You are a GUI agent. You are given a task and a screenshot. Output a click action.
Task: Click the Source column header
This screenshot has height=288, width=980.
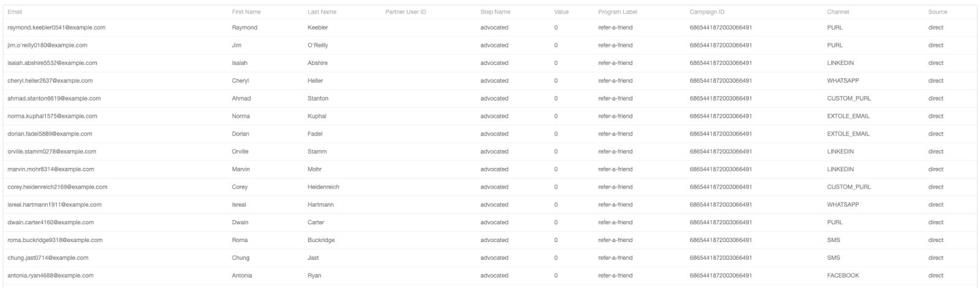click(x=937, y=12)
